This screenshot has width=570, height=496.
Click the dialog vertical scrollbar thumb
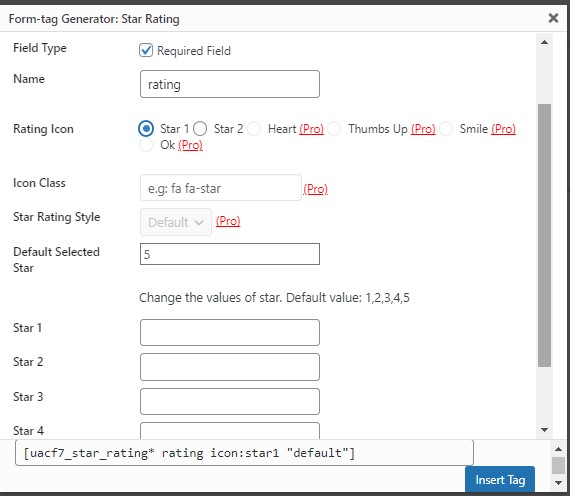click(544, 235)
